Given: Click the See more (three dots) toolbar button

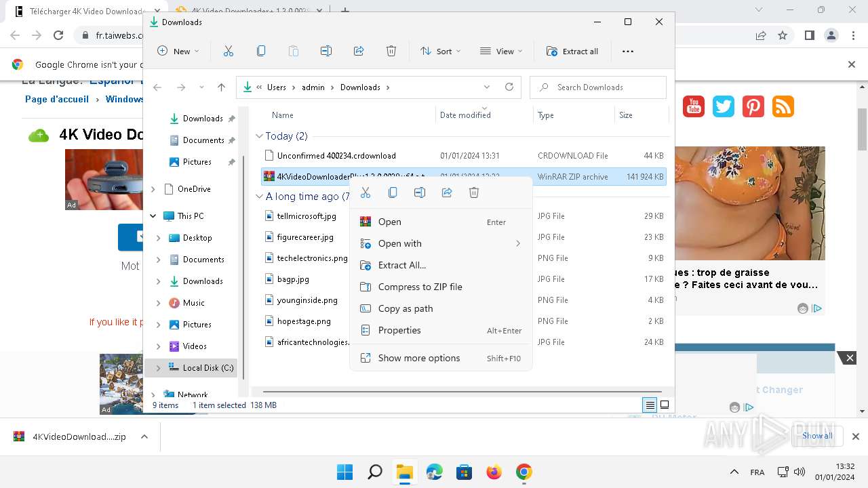Looking at the screenshot, I should [628, 52].
